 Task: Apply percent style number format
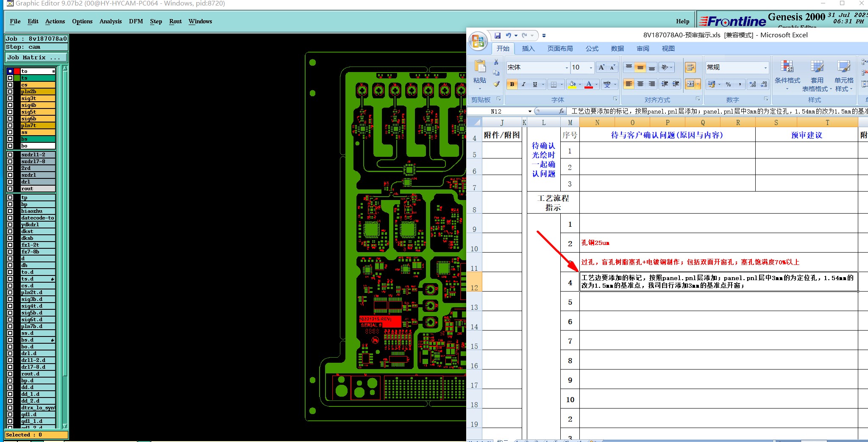[728, 84]
